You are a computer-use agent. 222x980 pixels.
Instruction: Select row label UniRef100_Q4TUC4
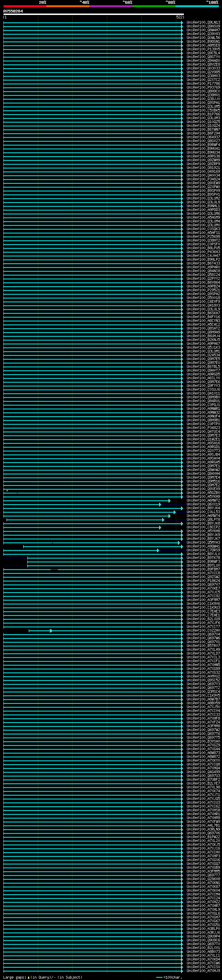coord(203,432)
